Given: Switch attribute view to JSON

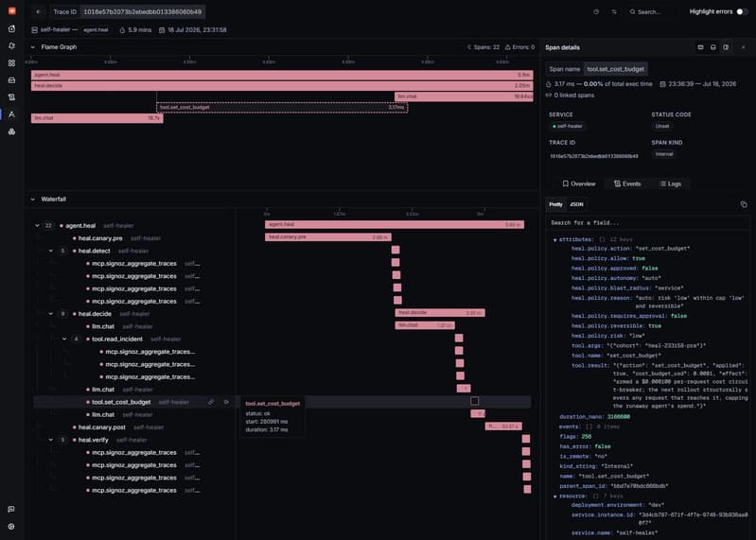Looking at the screenshot, I should pyautogui.click(x=576, y=204).
